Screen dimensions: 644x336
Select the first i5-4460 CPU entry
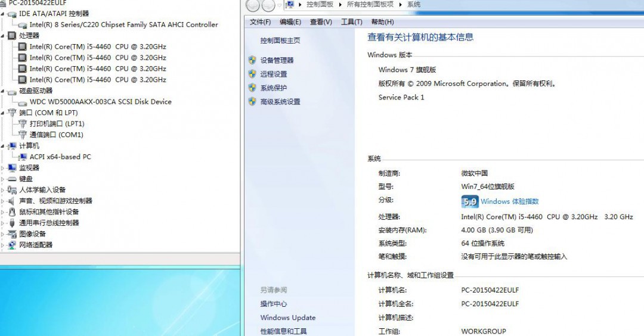coord(98,47)
